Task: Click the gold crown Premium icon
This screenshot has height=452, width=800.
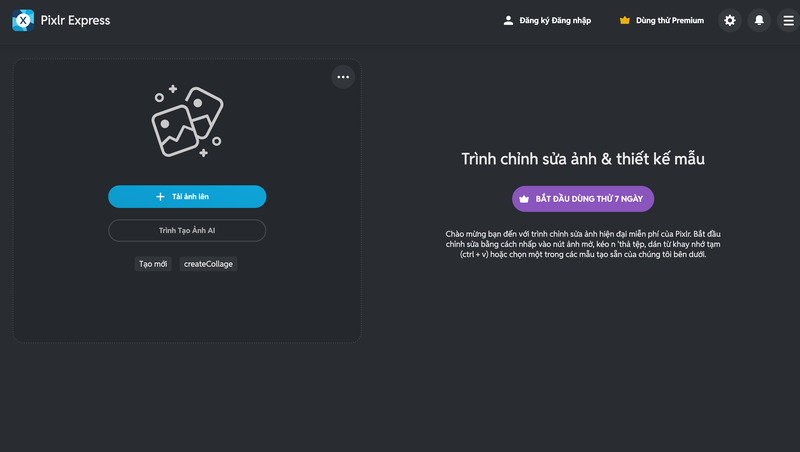Action: click(624, 20)
